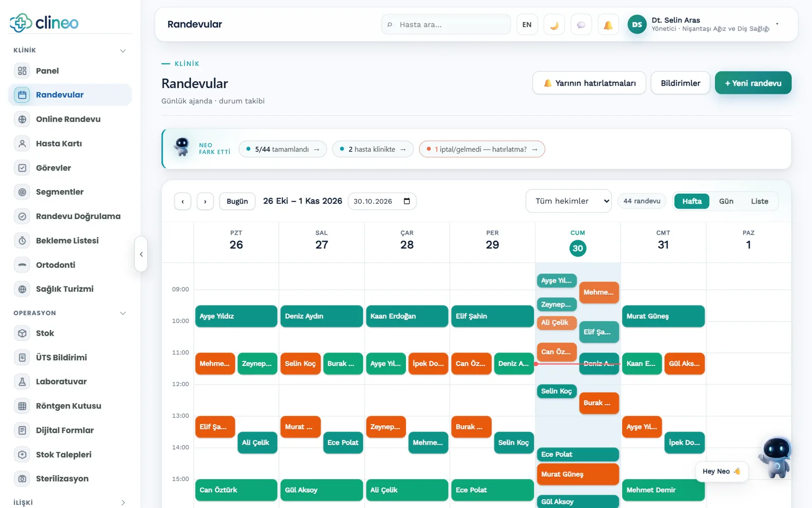
Task: Open Görevler checklist icon
Action: pyautogui.click(x=22, y=168)
